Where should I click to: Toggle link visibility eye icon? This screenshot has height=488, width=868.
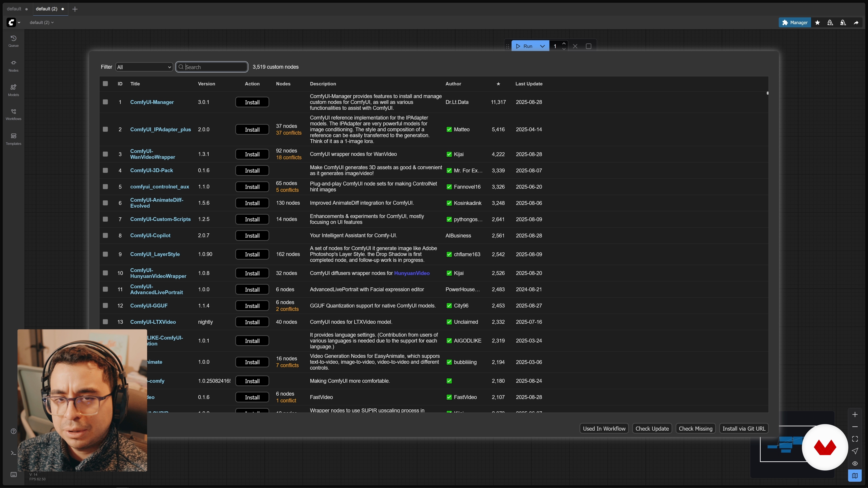pyautogui.click(x=855, y=463)
